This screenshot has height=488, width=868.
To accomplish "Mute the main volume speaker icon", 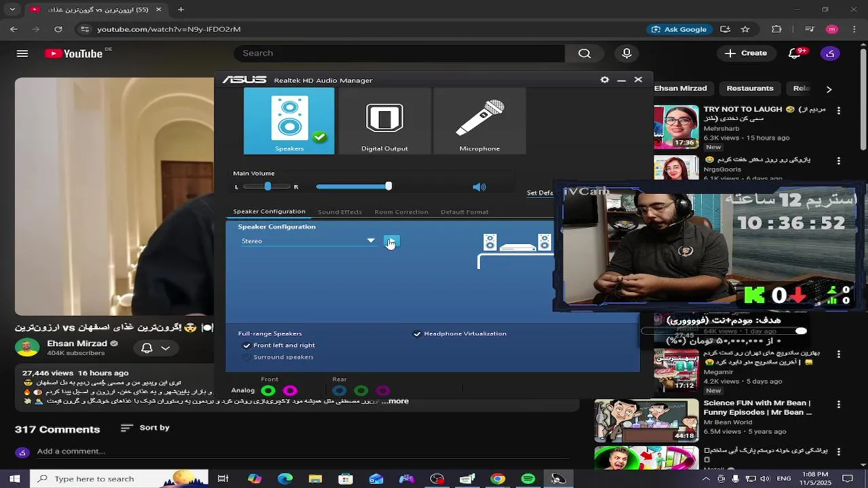I will pos(479,187).
